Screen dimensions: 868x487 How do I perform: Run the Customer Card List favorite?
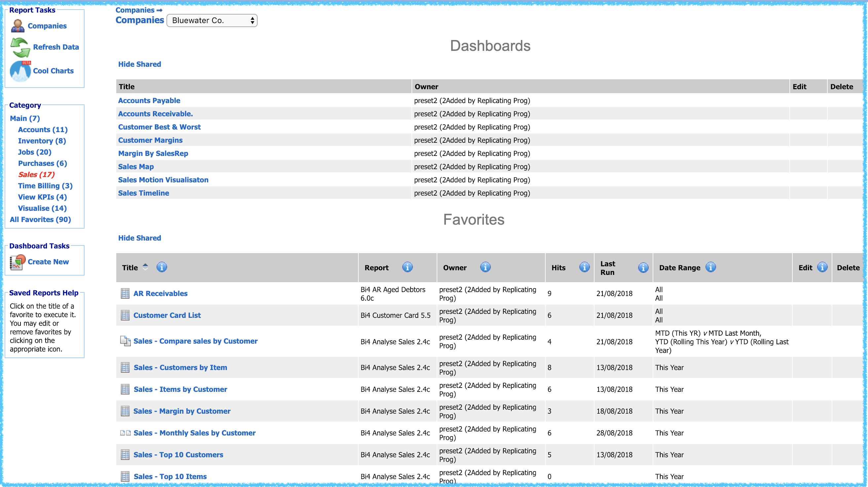pyautogui.click(x=167, y=316)
